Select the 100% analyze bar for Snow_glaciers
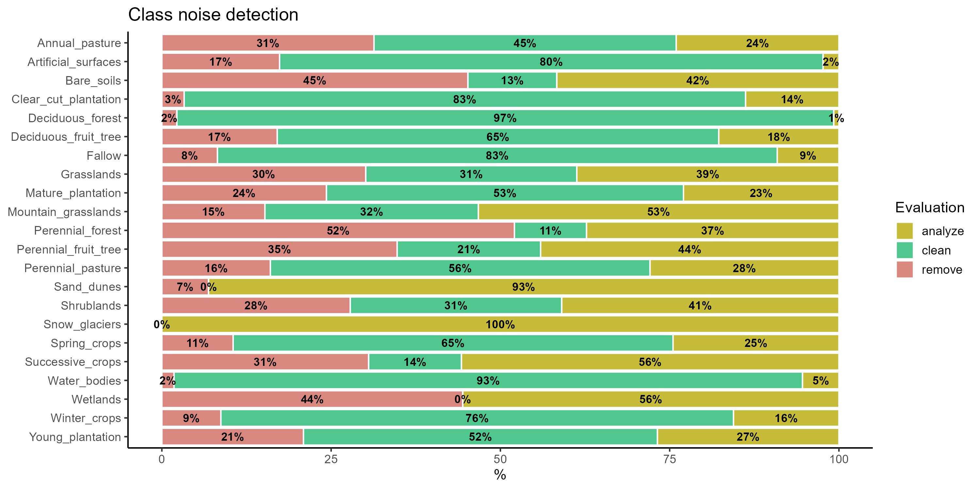Screen dimensions: 980x490 point(500,324)
